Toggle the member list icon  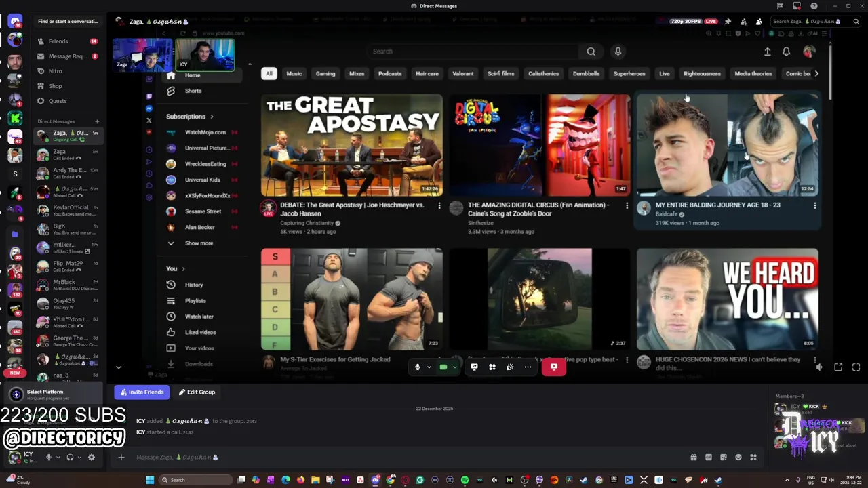pos(759,21)
